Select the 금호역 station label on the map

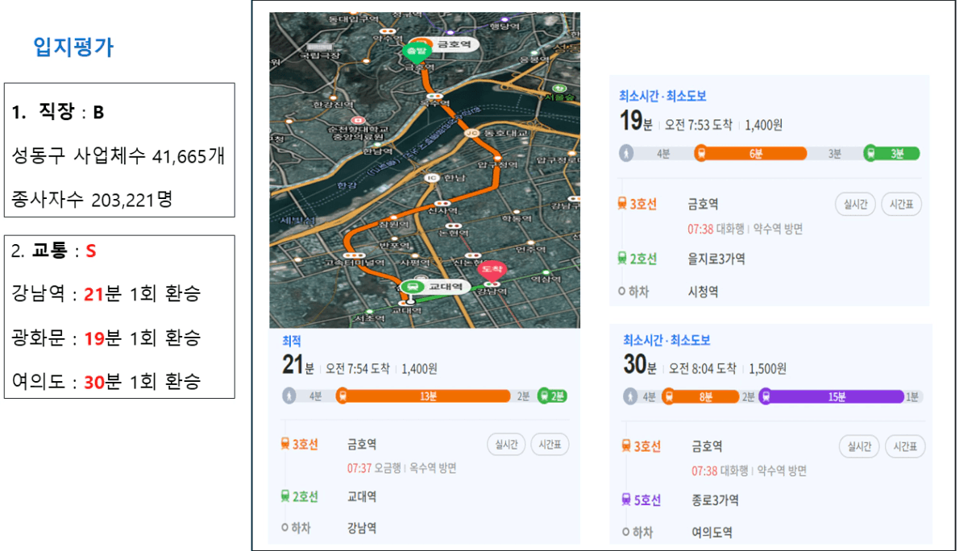point(453,43)
